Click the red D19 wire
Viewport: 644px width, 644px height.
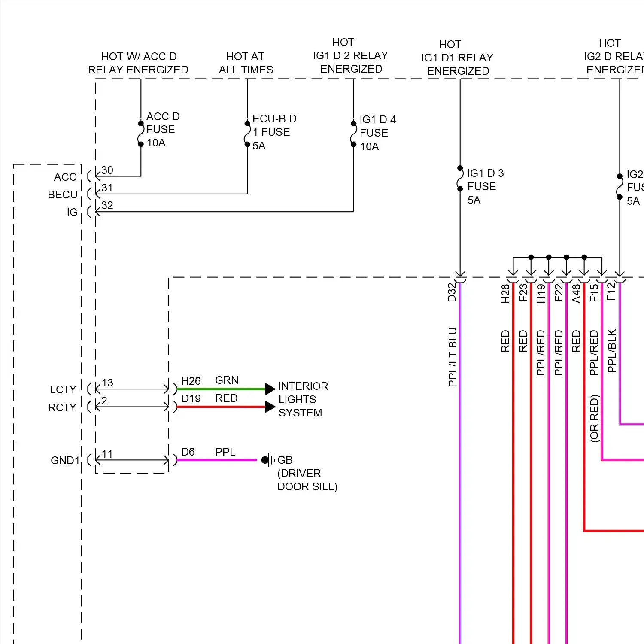221,407
